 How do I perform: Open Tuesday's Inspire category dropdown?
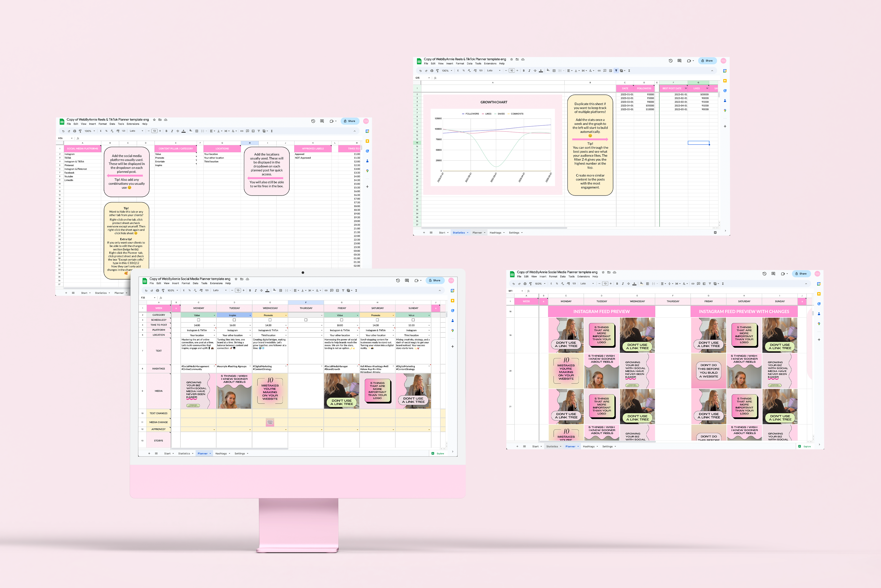click(x=250, y=315)
